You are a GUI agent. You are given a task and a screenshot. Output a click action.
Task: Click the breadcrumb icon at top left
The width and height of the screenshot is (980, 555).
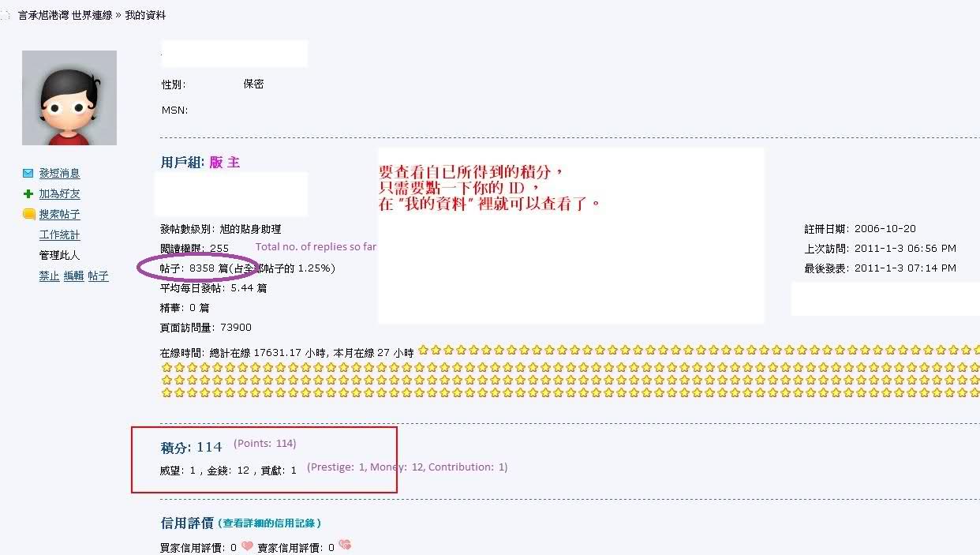(6, 15)
